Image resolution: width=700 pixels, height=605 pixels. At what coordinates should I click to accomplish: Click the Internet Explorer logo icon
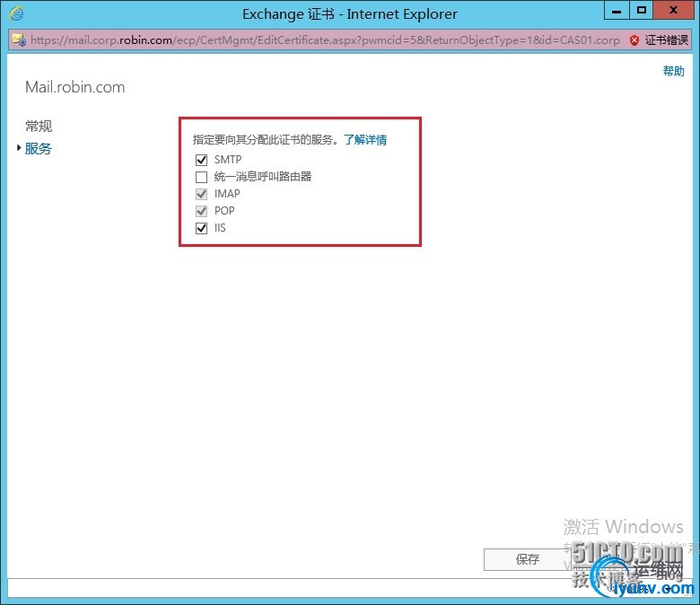point(16,13)
